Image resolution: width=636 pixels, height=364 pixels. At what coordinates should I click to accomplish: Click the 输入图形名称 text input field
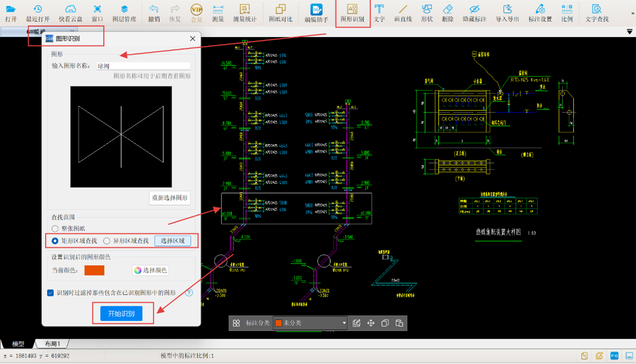[x=143, y=66]
